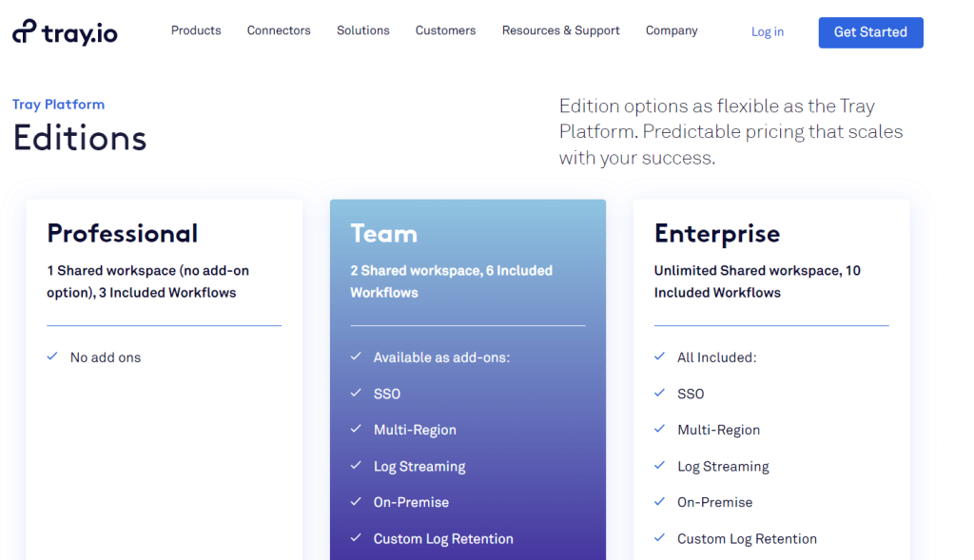This screenshot has width=974, height=560.
Task: Click the Team Custom Log Retention checkmark
Action: (356, 537)
